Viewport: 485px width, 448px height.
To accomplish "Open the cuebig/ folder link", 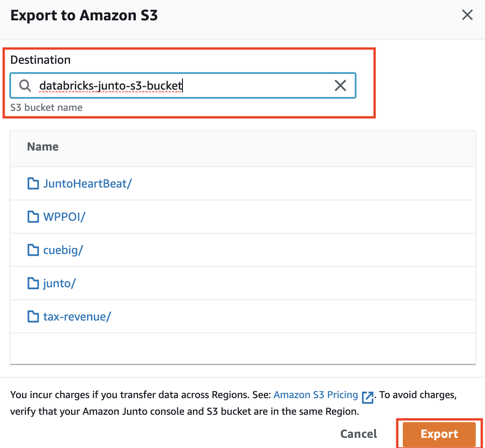I will [x=63, y=250].
